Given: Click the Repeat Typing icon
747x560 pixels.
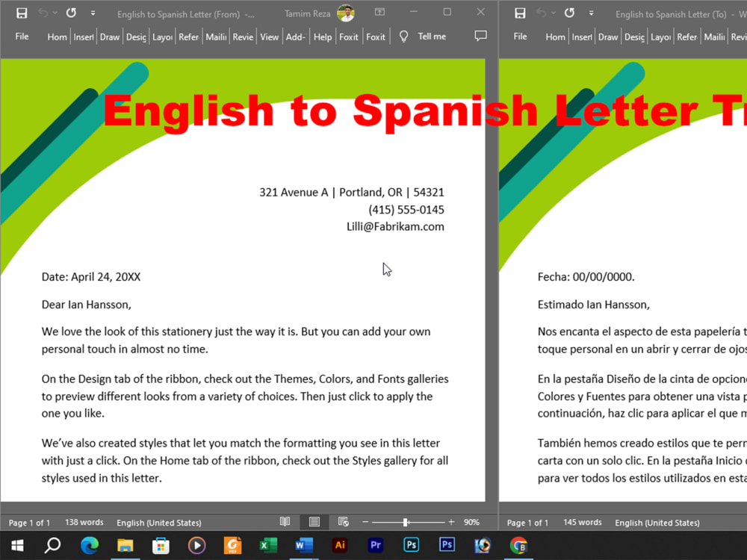Looking at the screenshot, I should coord(71,13).
